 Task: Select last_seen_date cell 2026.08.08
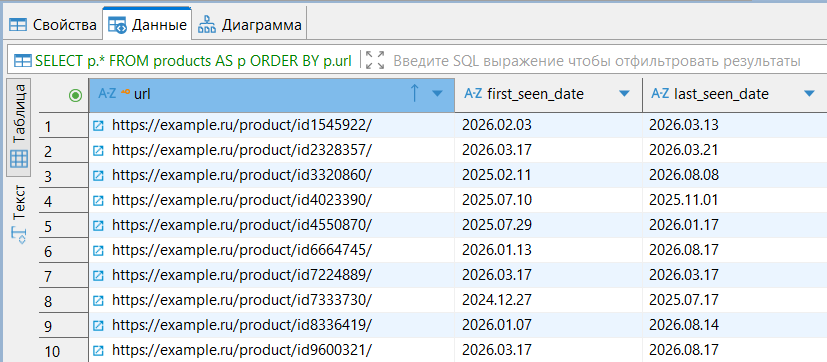pos(735,175)
